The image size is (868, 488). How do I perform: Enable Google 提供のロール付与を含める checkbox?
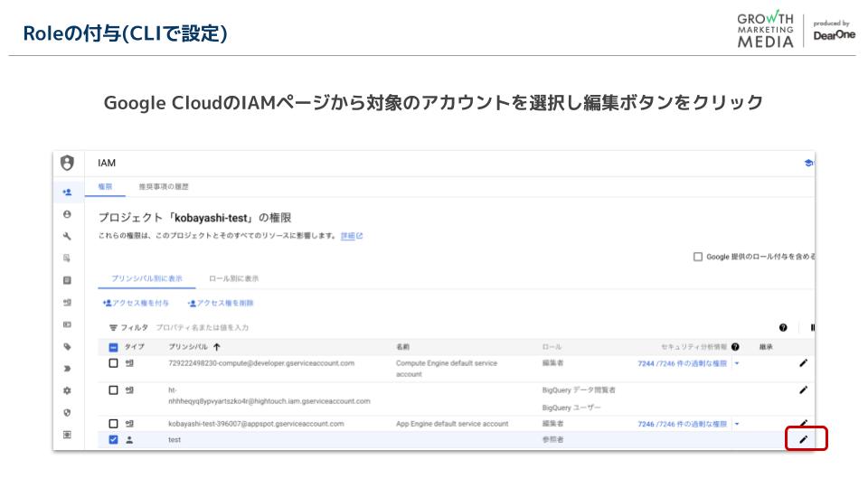click(x=698, y=257)
